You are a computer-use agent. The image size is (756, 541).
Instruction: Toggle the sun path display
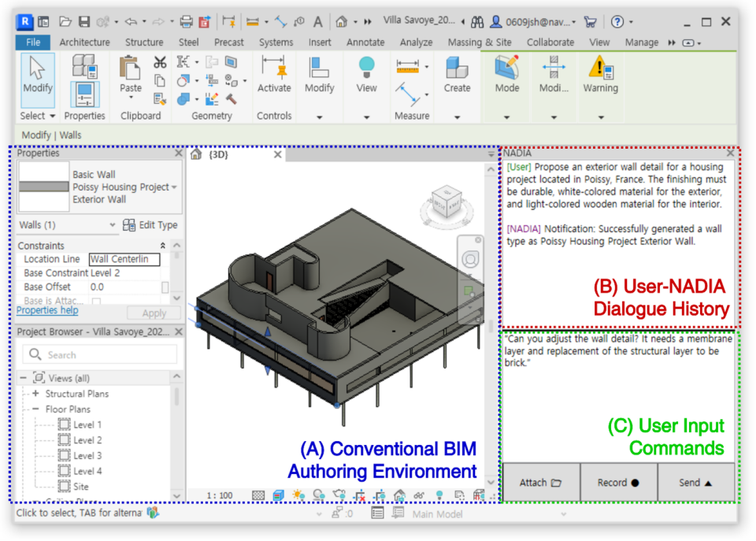pos(298,495)
